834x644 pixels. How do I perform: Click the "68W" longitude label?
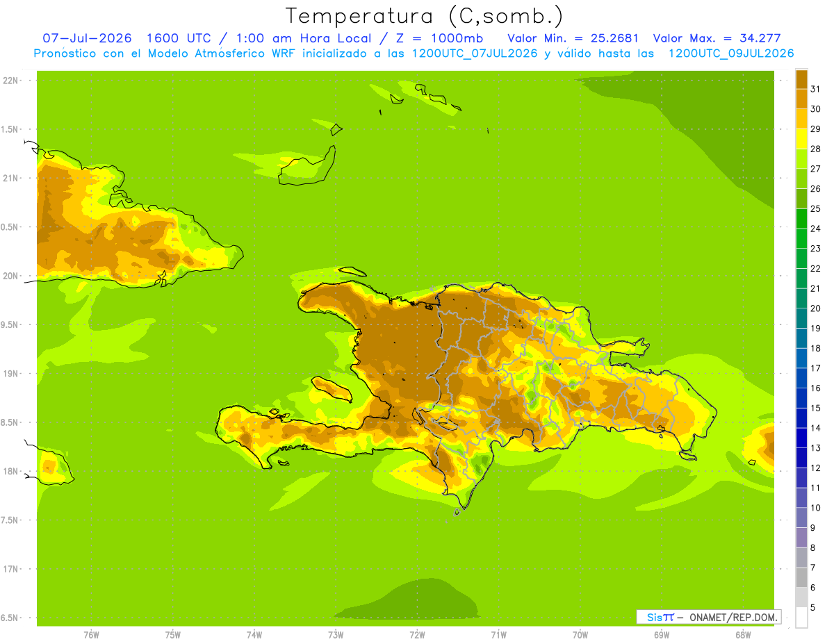click(742, 635)
